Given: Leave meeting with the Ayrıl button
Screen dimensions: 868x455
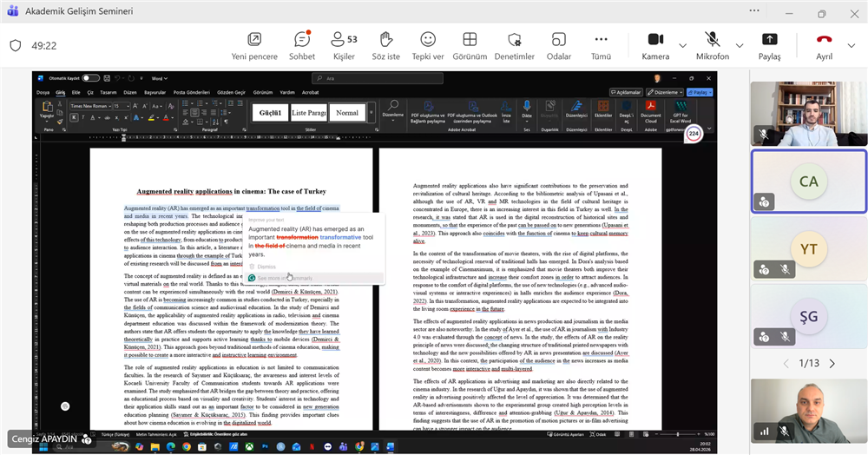Looking at the screenshot, I should pos(824,40).
